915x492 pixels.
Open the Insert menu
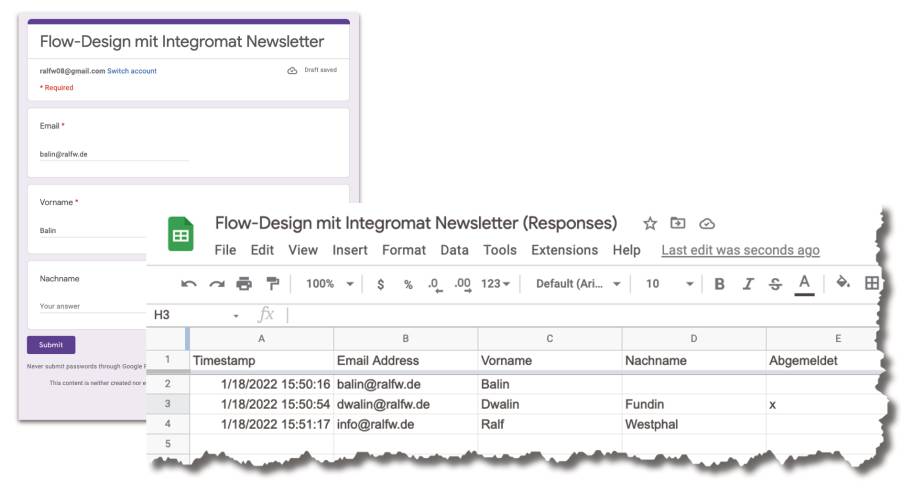point(350,250)
